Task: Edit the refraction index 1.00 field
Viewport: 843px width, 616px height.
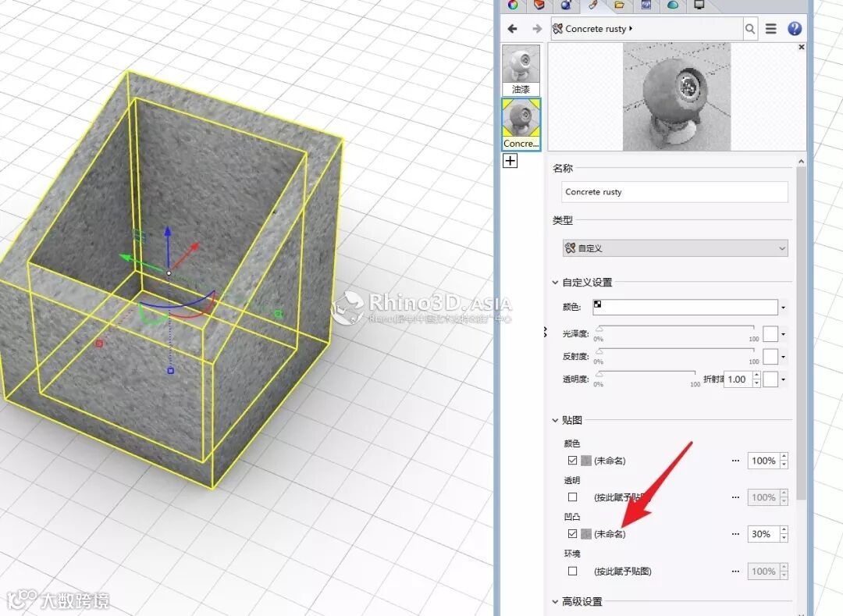Action: coord(738,379)
